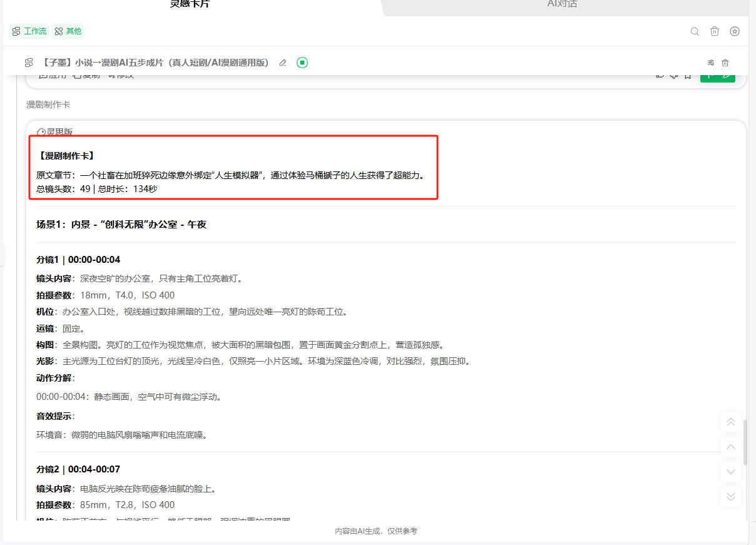The image size is (756, 545).
Task: Click the 环境音 ambient sound line
Action: (122, 434)
